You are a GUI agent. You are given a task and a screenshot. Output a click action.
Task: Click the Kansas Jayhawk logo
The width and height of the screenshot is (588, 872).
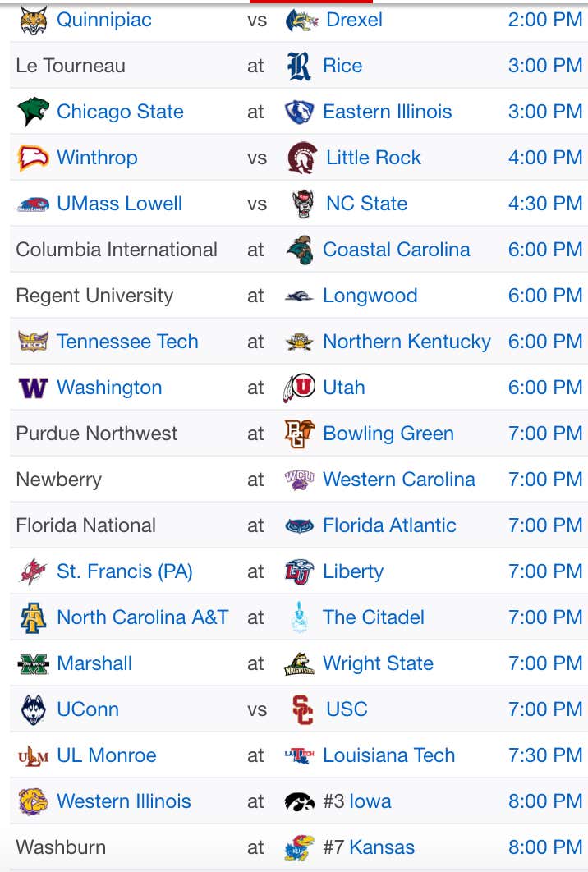(x=299, y=848)
